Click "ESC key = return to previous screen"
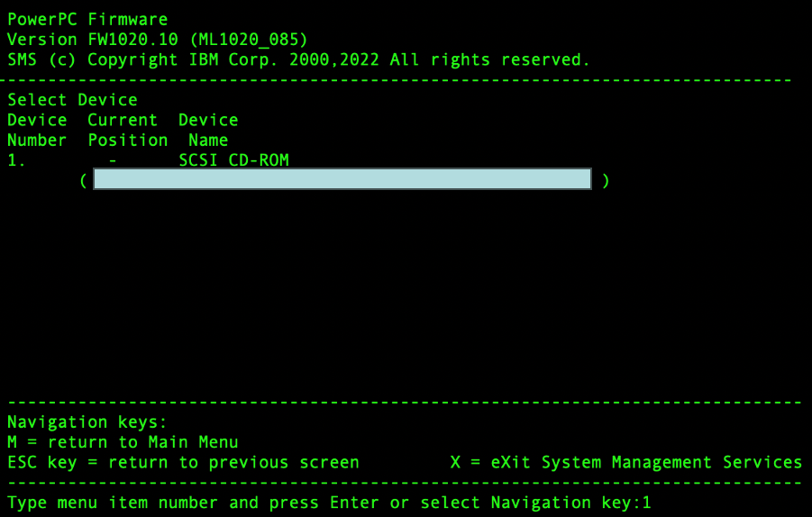 183,463
